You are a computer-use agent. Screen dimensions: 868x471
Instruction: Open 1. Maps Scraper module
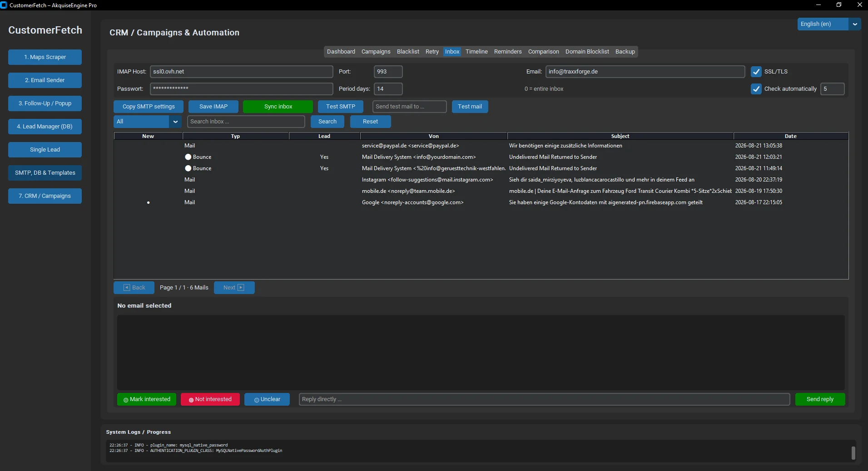point(45,57)
